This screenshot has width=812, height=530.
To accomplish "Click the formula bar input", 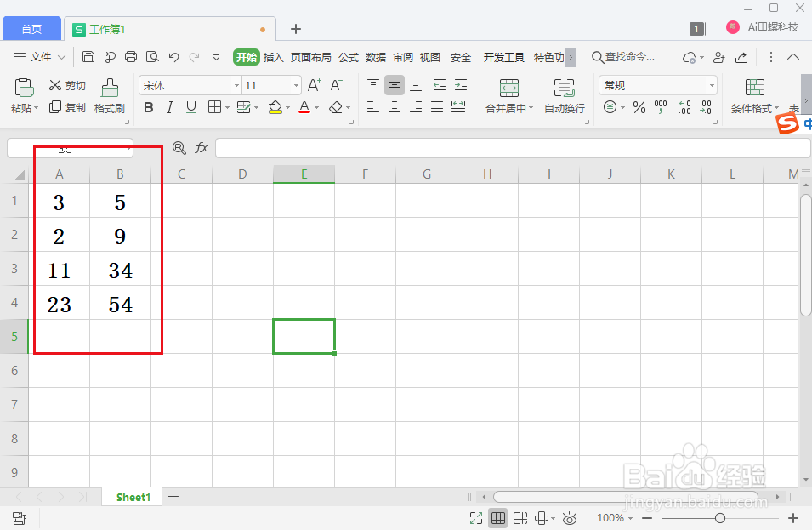I will pyautogui.click(x=513, y=148).
